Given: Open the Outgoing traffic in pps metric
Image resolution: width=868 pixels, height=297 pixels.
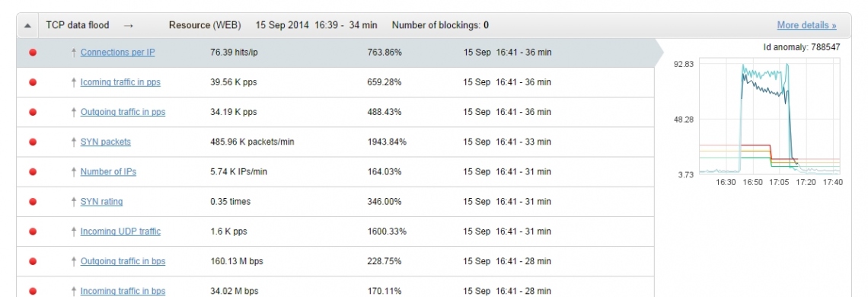Looking at the screenshot, I should point(123,112).
